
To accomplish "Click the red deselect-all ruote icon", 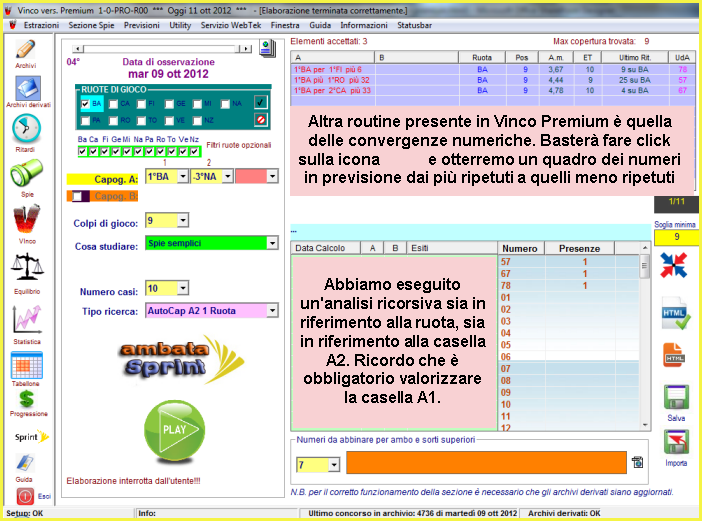I will coord(261,120).
